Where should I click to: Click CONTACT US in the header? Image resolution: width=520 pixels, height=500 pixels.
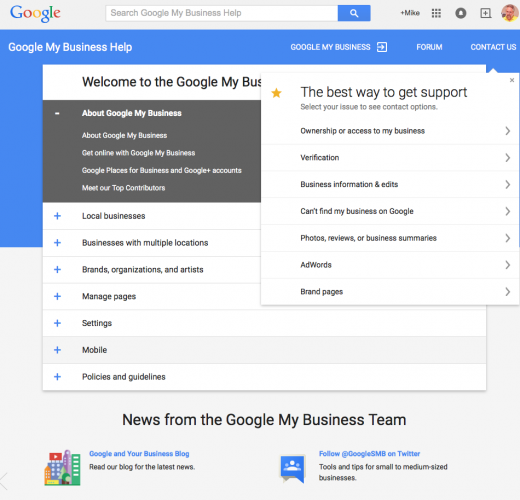493,47
